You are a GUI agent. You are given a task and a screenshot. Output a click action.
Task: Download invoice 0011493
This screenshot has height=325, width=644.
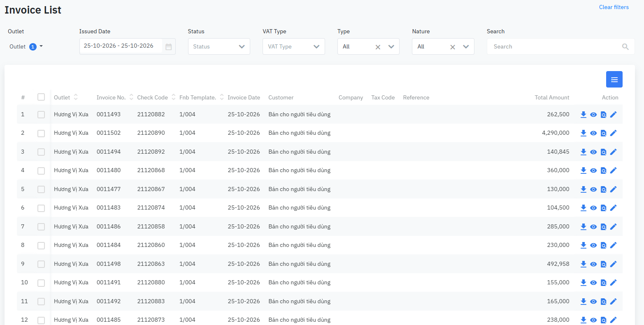583,115
